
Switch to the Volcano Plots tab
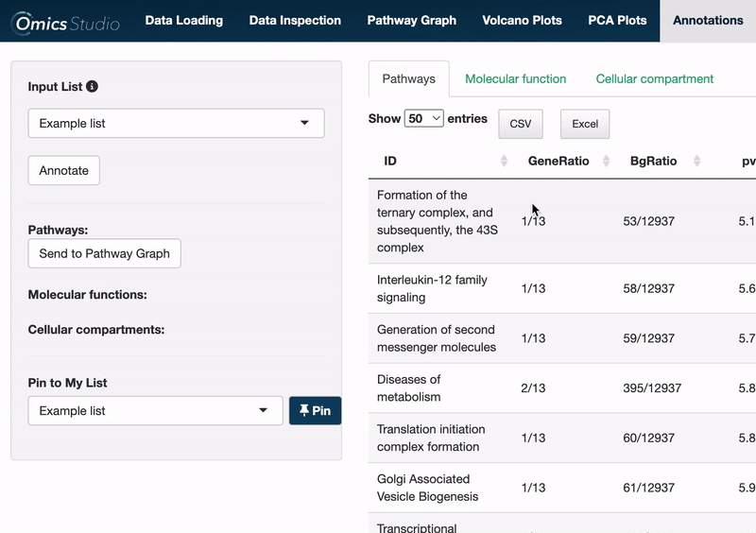click(522, 21)
